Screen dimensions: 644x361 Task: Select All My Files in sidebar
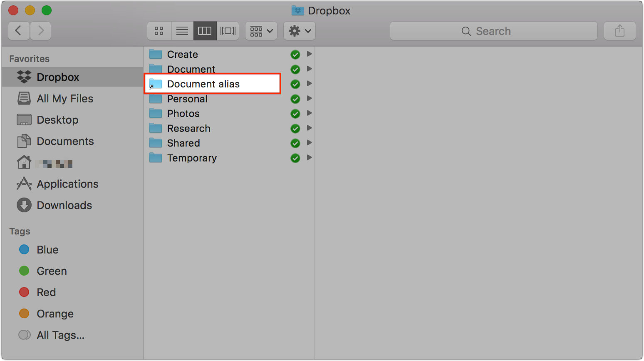pos(65,99)
